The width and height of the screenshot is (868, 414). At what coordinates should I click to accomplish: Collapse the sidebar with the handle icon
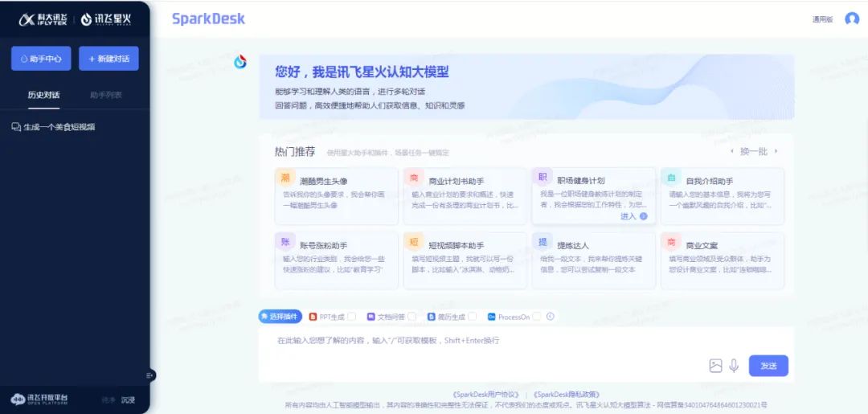pyautogui.click(x=149, y=375)
